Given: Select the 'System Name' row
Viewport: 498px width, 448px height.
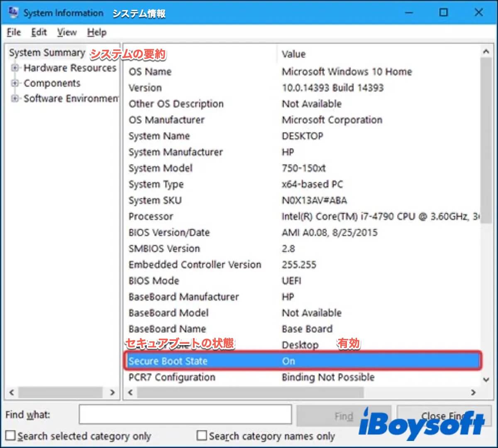Looking at the screenshot, I should tap(303, 136).
